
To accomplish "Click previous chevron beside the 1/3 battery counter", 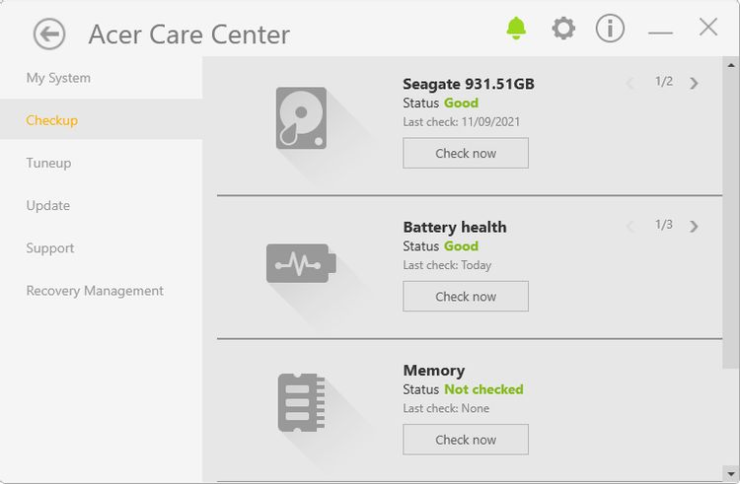I will pos(630,226).
